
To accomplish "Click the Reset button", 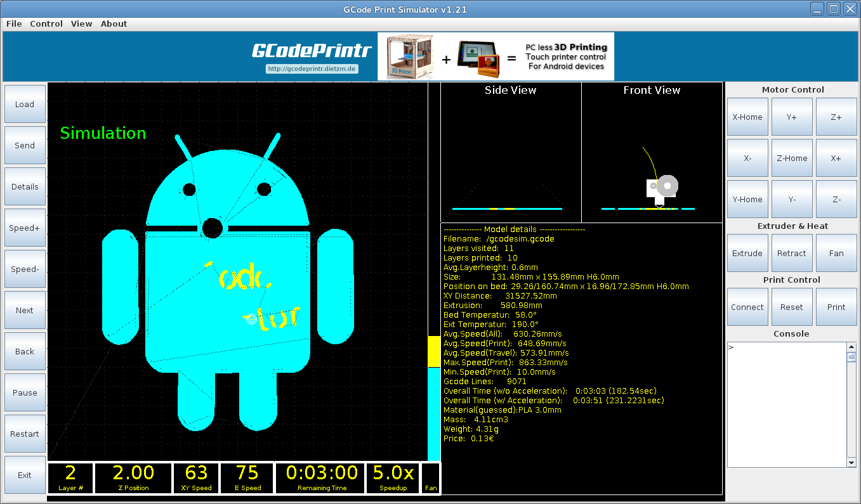I will pyautogui.click(x=792, y=307).
